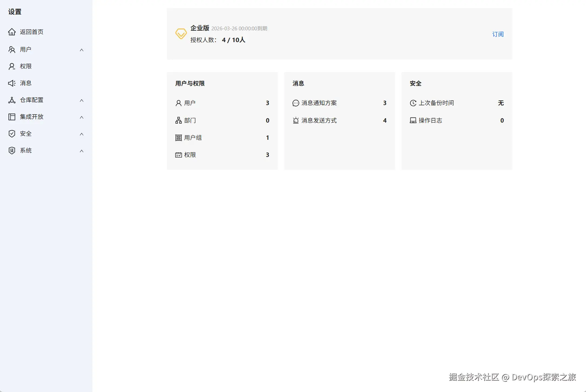Image resolution: width=586 pixels, height=392 pixels.
Task: Click the 4 / 10人 authorized count
Action: (234, 40)
